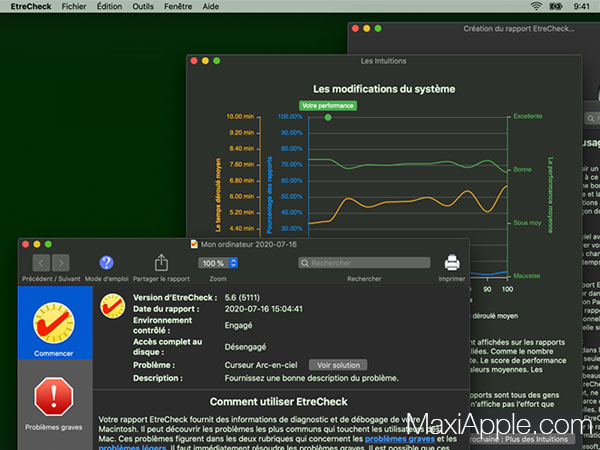
Task: Click the clock showing 9:41
Action: (x=582, y=6)
